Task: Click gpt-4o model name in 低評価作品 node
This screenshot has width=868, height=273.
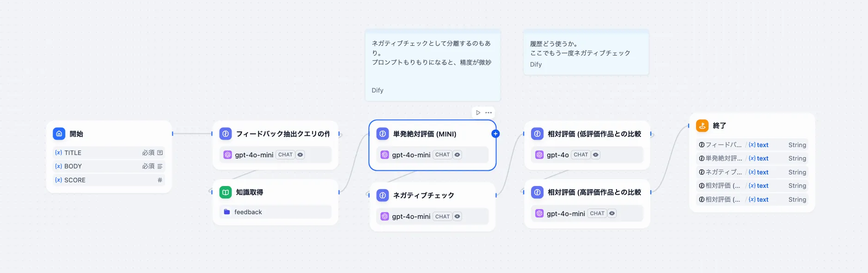Action: pyautogui.click(x=558, y=155)
